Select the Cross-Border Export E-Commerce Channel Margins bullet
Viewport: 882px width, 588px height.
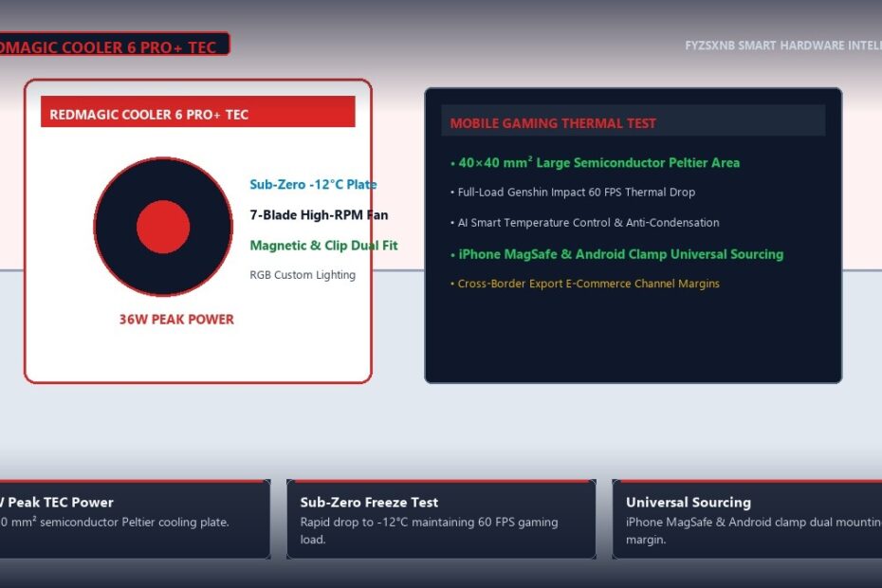pyautogui.click(x=584, y=284)
